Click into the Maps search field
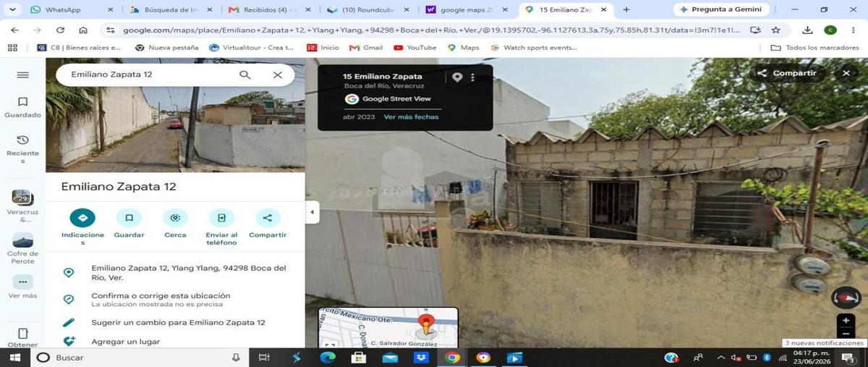868x367 pixels. [x=148, y=75]
